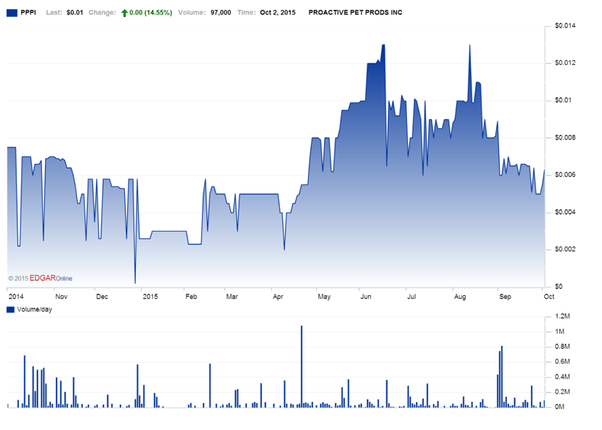The image size is (602, 430).
Task: Click the 2015 label on the time axis
Action: click(x=150, y=296)
